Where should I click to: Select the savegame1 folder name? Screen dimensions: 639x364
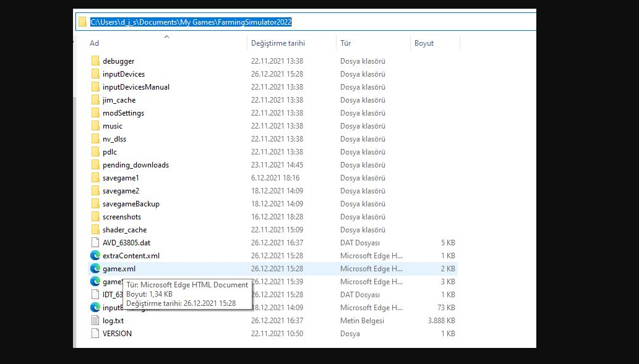tap(121, 178)
